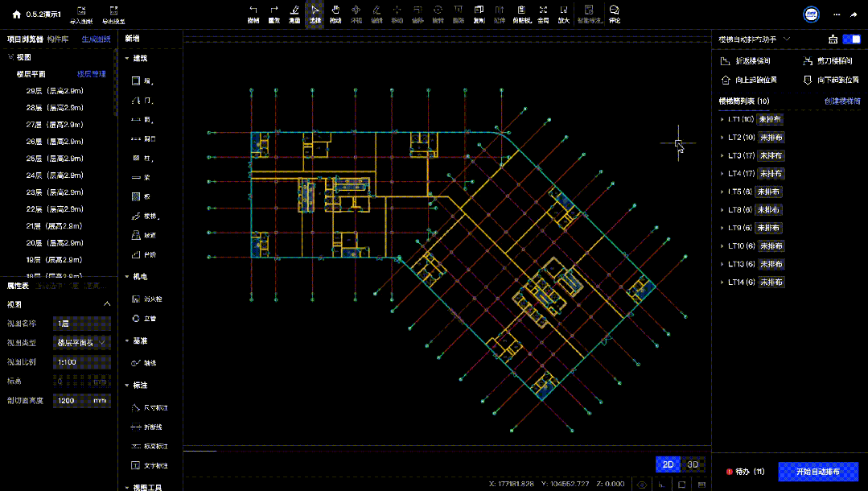Select the 墙 wall component tool
This screenshot has width=868, height=491.
pyautogui.click(x=142, y=81)
